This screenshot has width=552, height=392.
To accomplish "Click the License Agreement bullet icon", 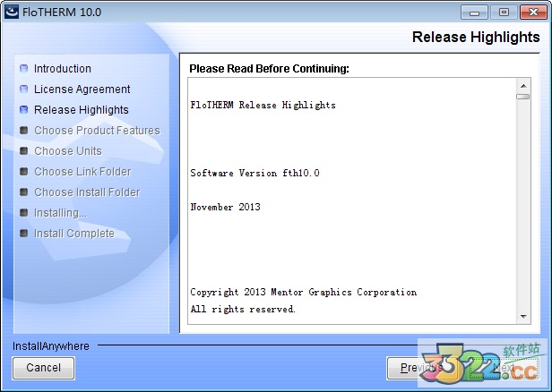I will [x=23, y=89].
